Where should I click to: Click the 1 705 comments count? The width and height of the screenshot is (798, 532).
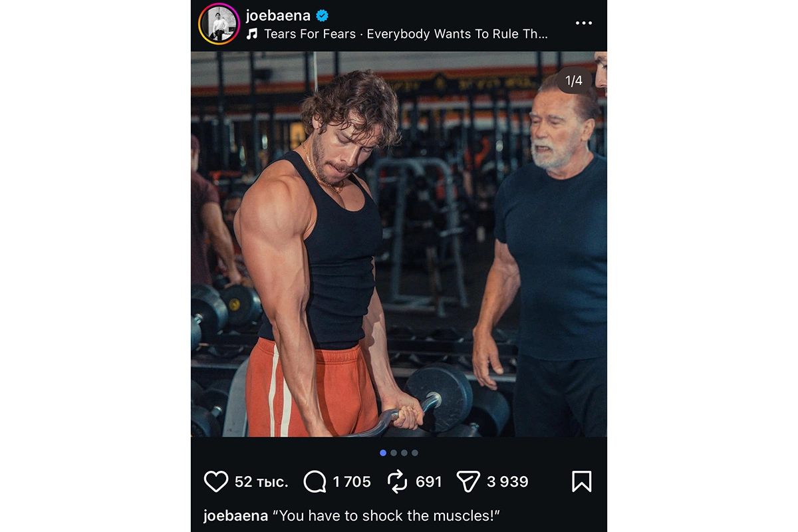pyautogui.click(x=352, y=481)
